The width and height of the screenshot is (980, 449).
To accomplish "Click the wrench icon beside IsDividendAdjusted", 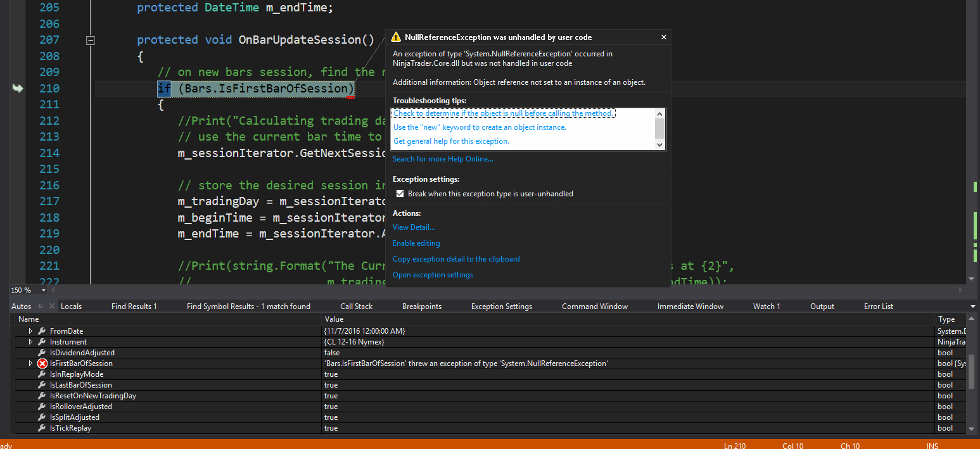I will [42, 353].
